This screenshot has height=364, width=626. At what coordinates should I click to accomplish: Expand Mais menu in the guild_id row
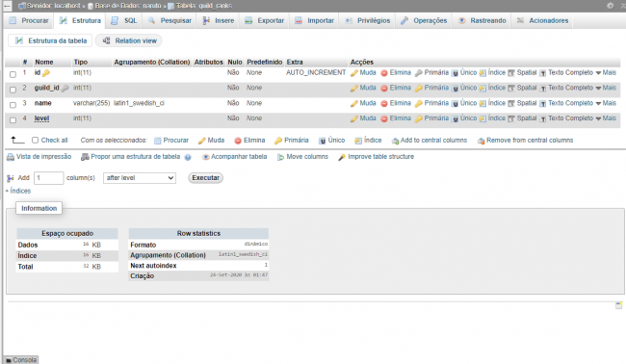click(x=606, y=88)
